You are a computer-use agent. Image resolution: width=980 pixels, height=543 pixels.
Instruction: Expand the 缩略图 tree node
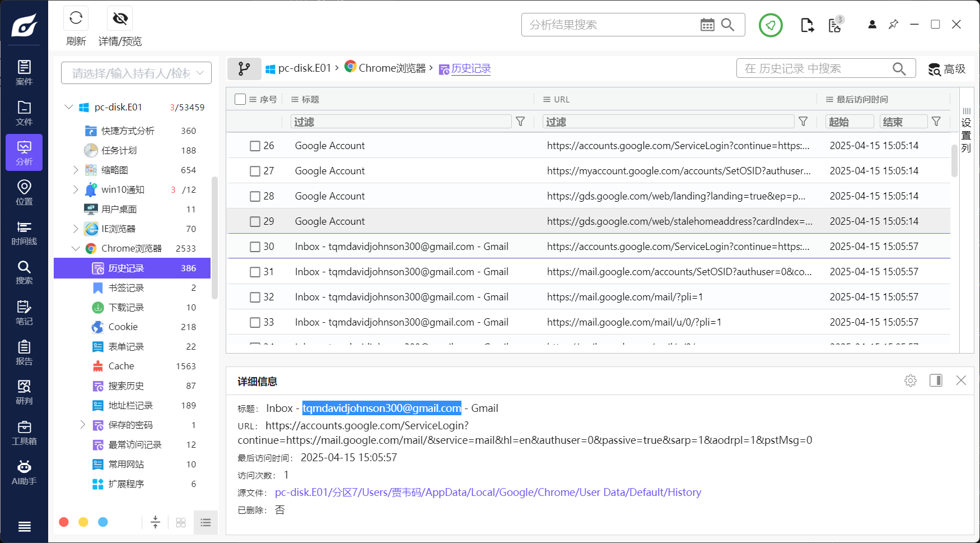tap(76, 170)
